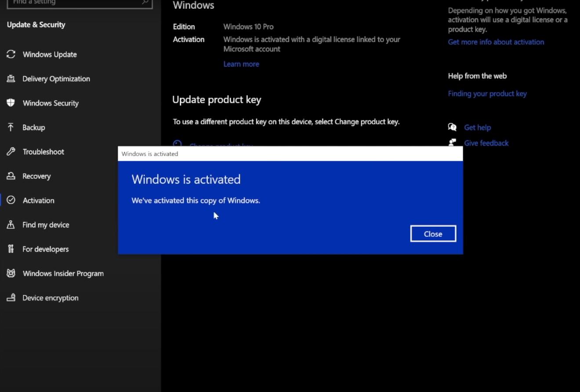The width and height of the screenshot is (580, 392).
Task: Open the Learn more activation link
Action: tap(241, 64)
